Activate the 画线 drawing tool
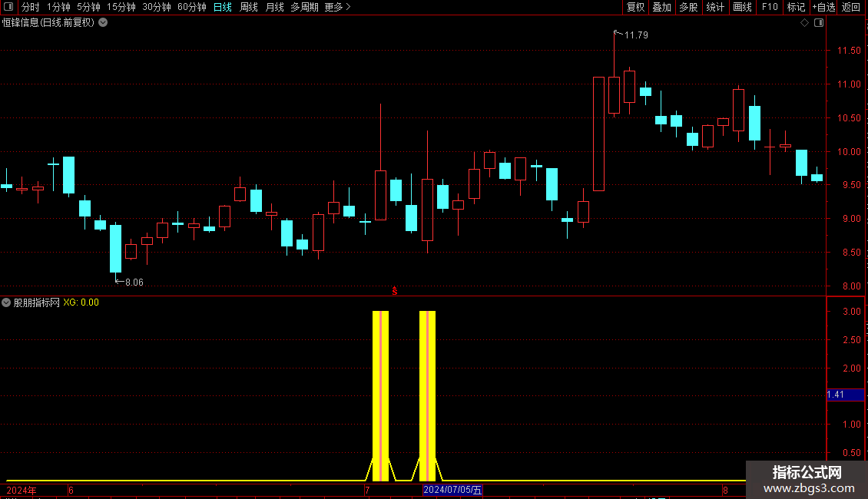 coord(742,7)
